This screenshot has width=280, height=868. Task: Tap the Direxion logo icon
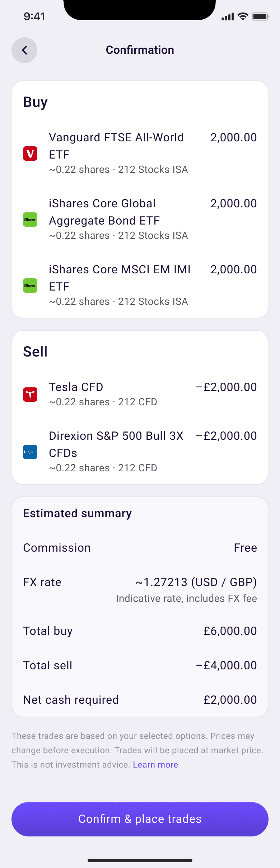coord(30,452)
